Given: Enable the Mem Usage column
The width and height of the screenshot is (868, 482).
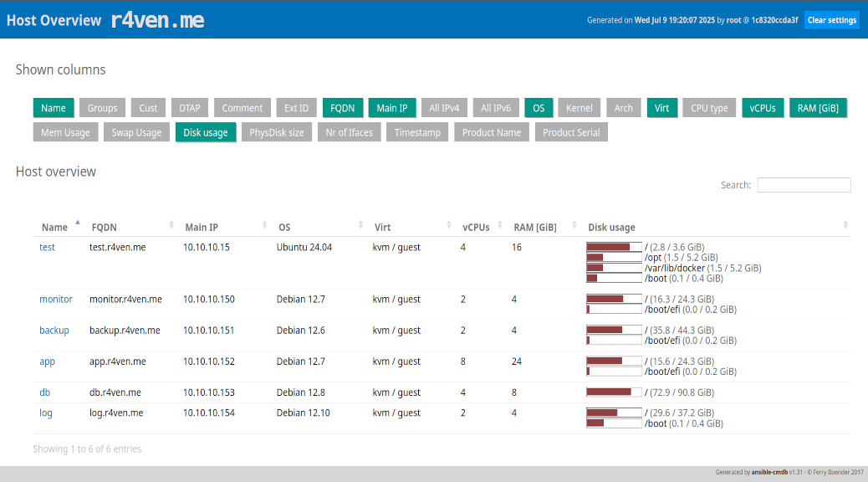Looking at the screenshot, I should (x=65, y=132).
